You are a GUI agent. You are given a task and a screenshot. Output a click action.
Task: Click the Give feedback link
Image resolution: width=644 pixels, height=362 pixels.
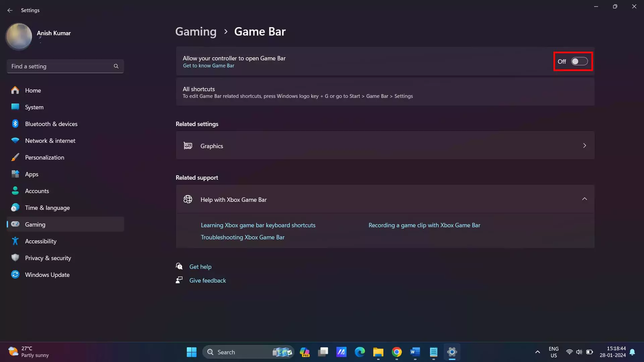coord(208,281)
